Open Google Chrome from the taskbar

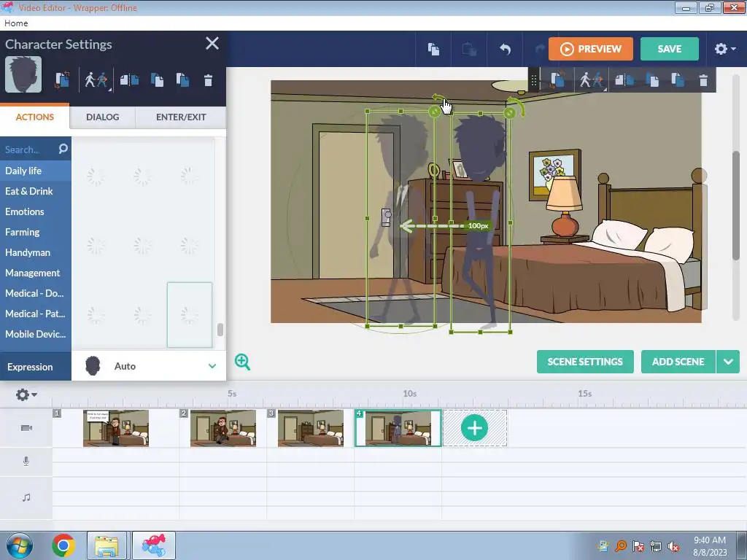pyautogui.click(x=63, y=545)
